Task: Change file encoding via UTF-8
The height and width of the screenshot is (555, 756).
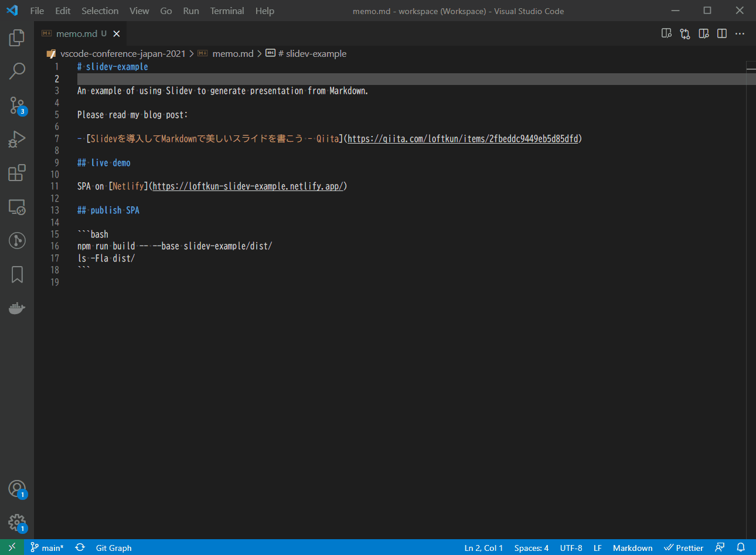Action: pyautogui.click(x=571, y=547)
